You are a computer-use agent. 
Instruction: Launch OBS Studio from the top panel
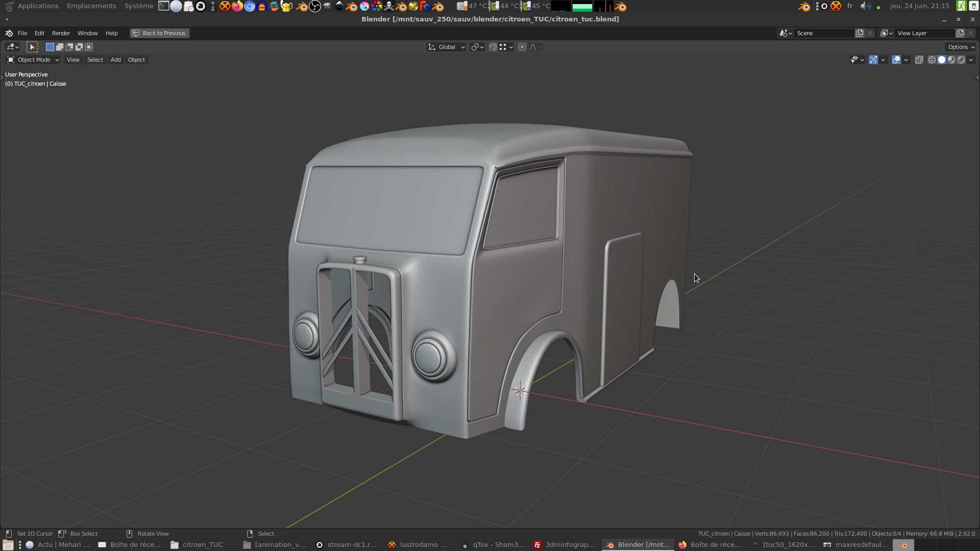tap(315, 6)
